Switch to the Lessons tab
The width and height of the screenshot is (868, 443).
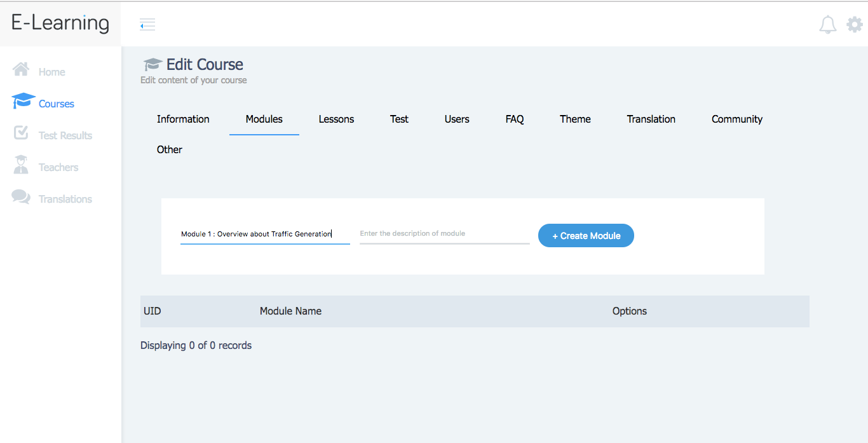pyautogui.click(x=336, y=119)
